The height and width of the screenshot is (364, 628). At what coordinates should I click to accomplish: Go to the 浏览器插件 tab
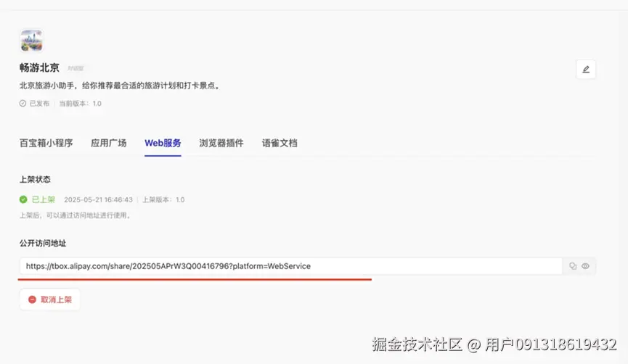221,143
